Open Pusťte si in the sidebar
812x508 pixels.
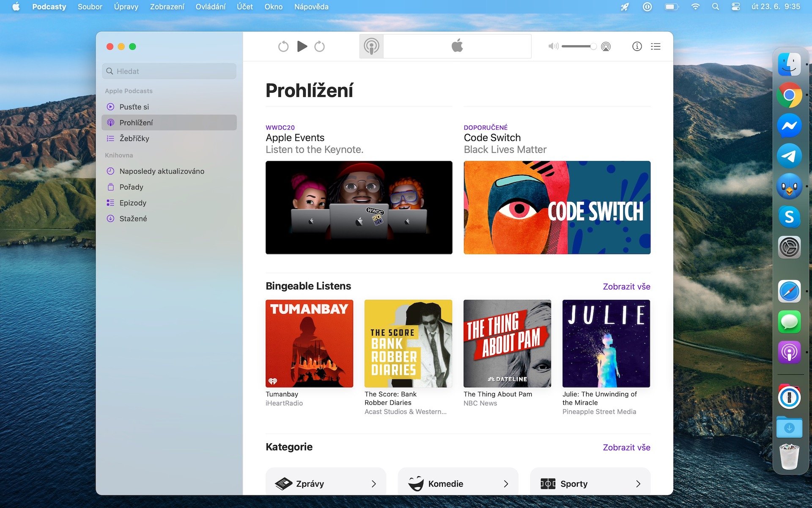point(169,107)
